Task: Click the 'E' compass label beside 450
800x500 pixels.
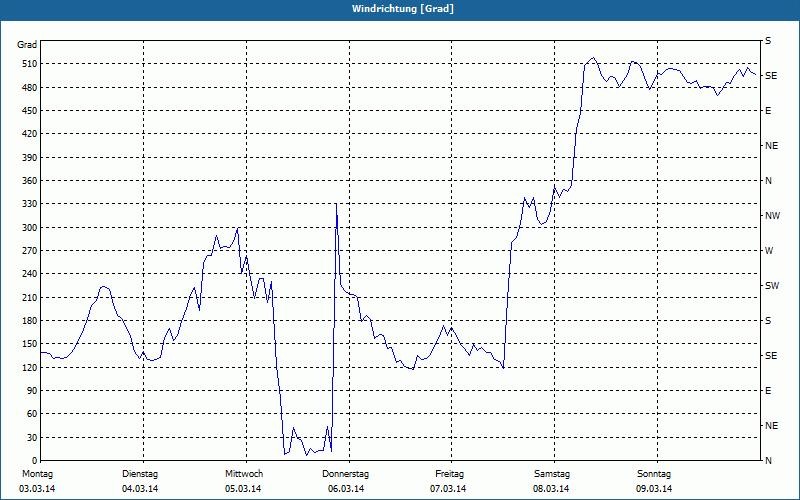Action: coord(768,111)
